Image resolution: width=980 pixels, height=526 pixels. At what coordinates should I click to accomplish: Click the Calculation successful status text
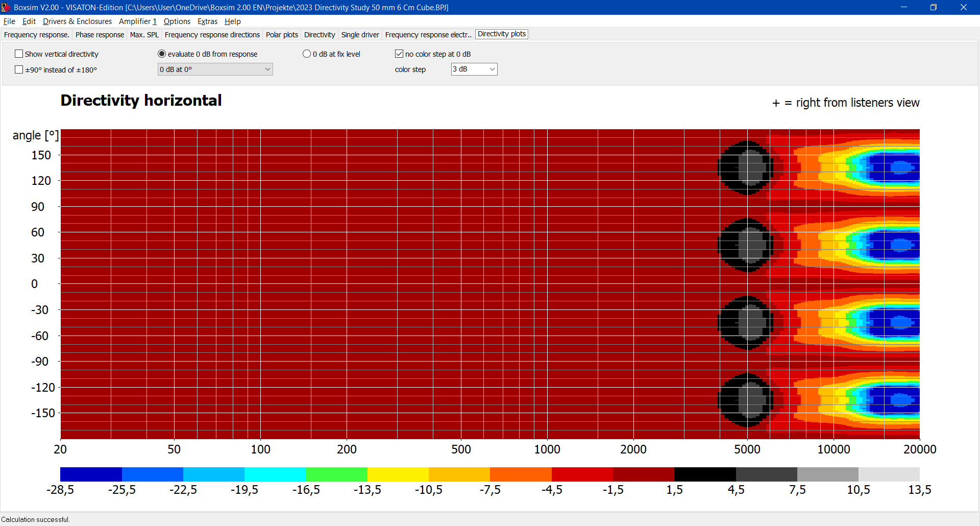(35, 519)
